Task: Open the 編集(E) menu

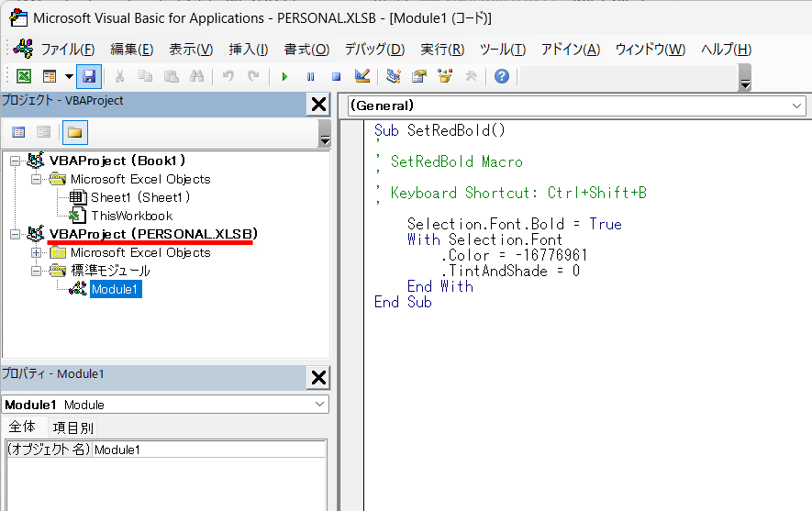Action: tap(131, 50)
